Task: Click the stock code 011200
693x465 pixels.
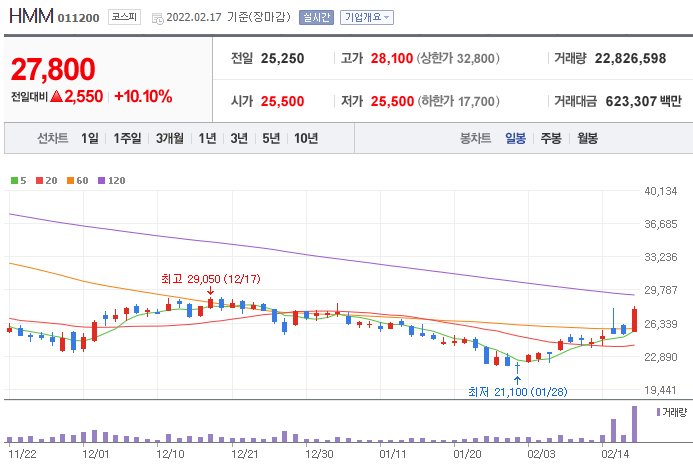Action: 78,18
